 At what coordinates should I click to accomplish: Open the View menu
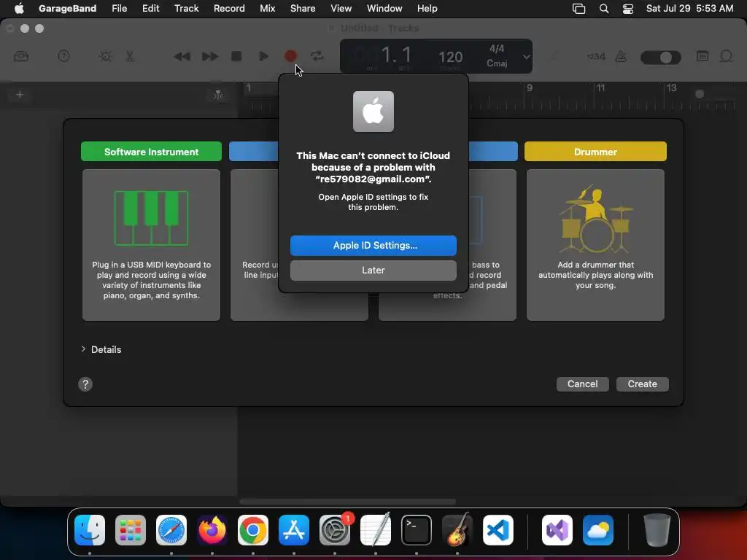tap(341, 9)
